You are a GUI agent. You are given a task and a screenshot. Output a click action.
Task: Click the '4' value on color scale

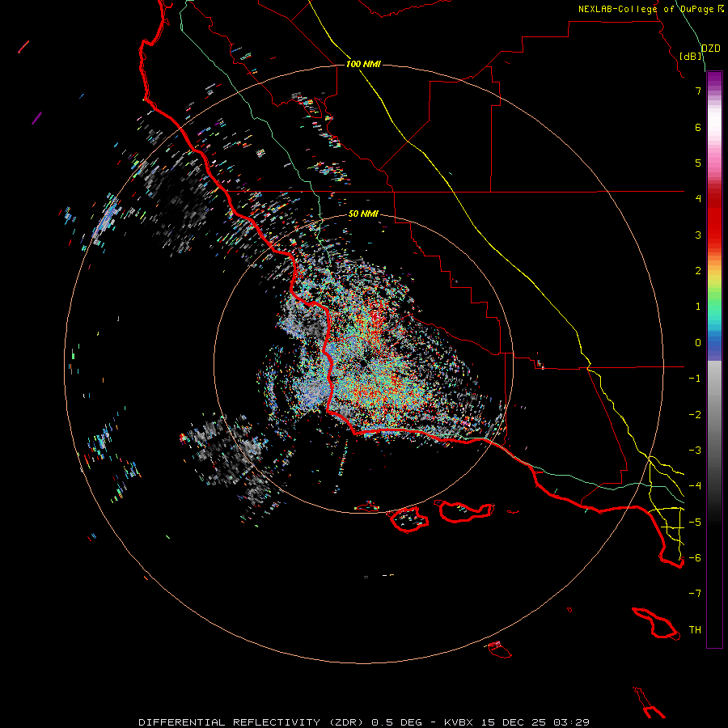698,199
